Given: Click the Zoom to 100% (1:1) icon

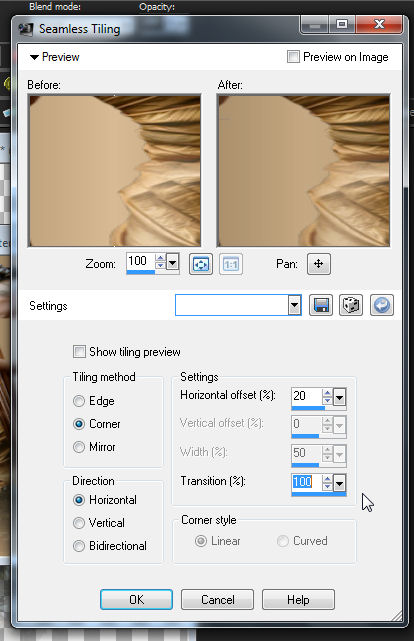Looking at the screenshot, I should pyautogui.click(x=231, y=264).
